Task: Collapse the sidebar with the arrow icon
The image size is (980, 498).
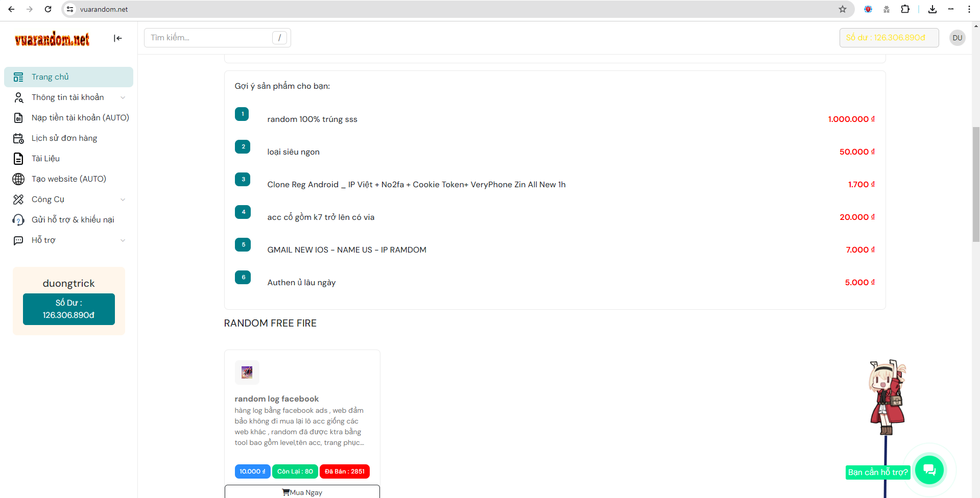Action: pyautogui.click(x=117, y=38)
